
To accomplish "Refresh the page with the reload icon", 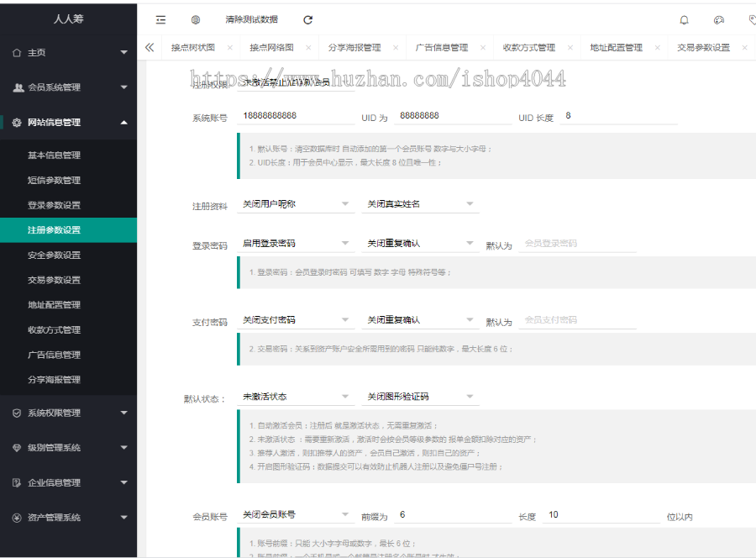I will [307, 20].
